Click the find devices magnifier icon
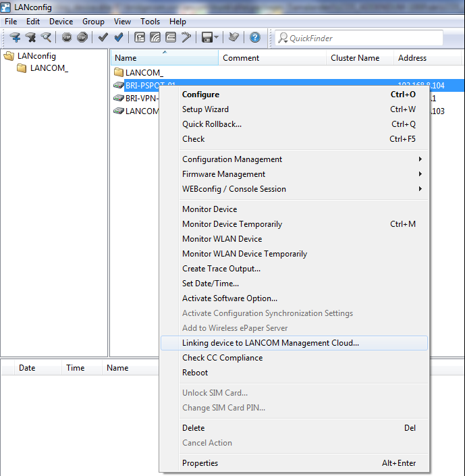Image resolution: width=465 pixels, height=476 pixels. pyautogui.click(x=46, y=38)
